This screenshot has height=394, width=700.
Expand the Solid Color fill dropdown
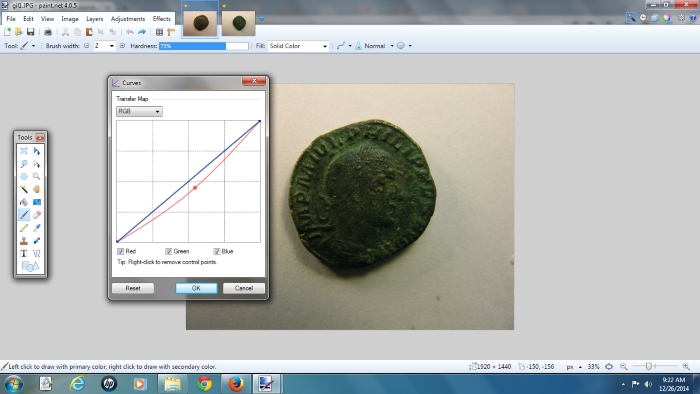click(298, 46)
